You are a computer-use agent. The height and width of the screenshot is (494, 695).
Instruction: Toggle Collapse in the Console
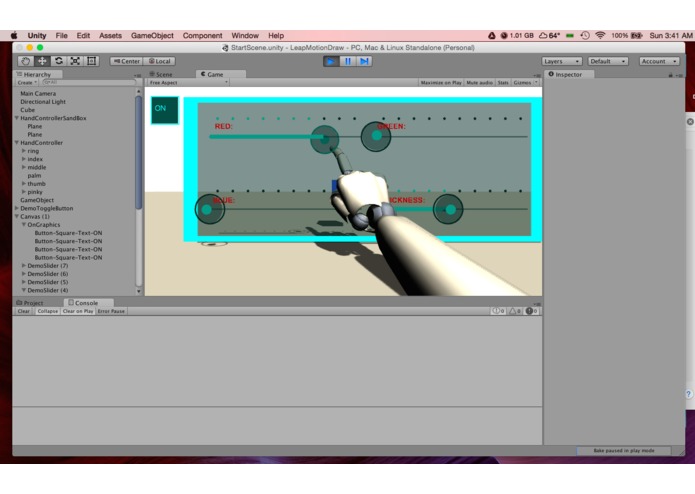coord(47,311)
